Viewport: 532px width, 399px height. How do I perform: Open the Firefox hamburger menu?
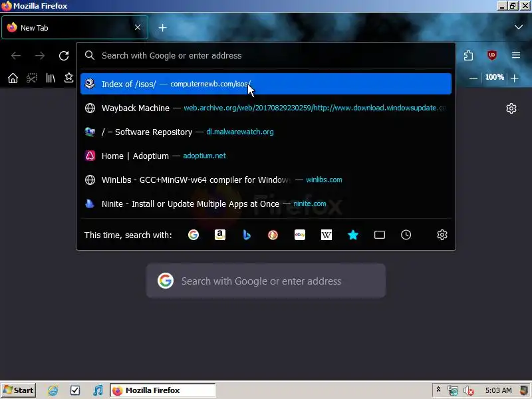click(x=516, y=55)
